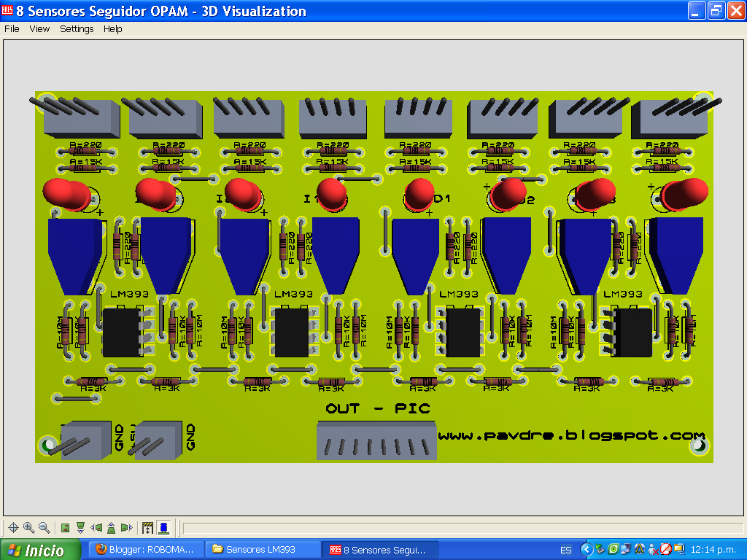Click the Inicio start button
This screenshot has width=747, height=560.
[x=40, y=550]
